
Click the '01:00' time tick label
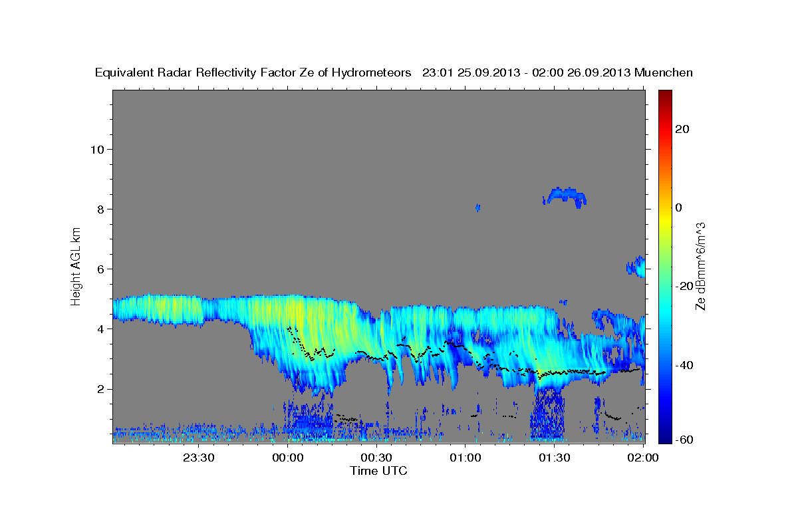click(x=465, y=458)
